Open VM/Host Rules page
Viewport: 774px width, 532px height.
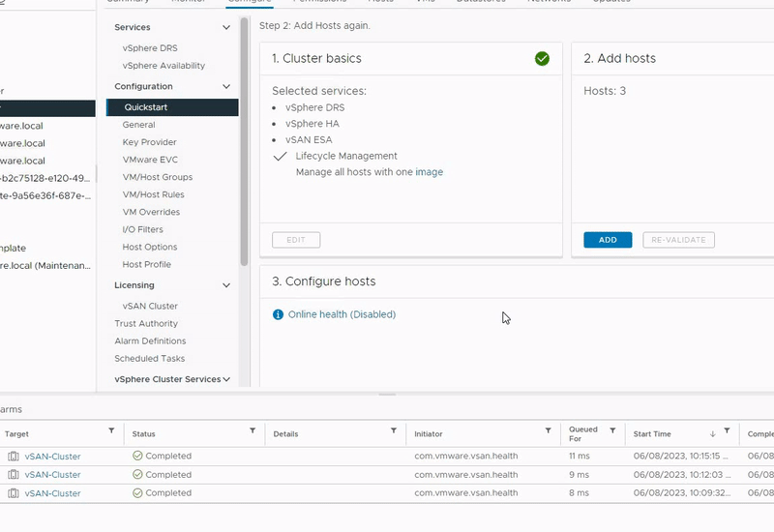[x=154, y=194]
